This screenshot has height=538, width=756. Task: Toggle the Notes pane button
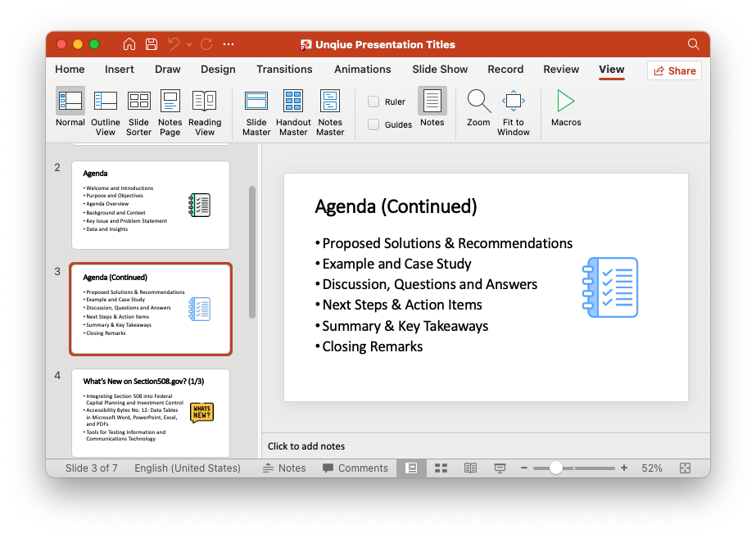coord(431,106)
